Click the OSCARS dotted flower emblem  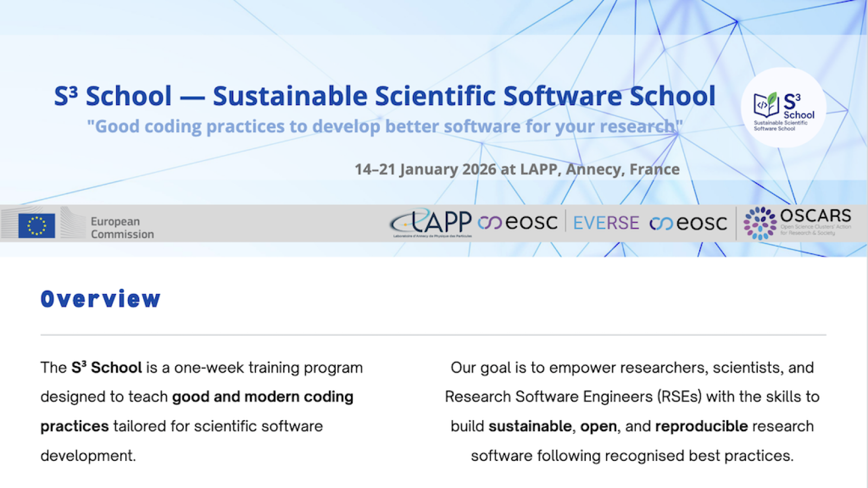tap(759, 223)
